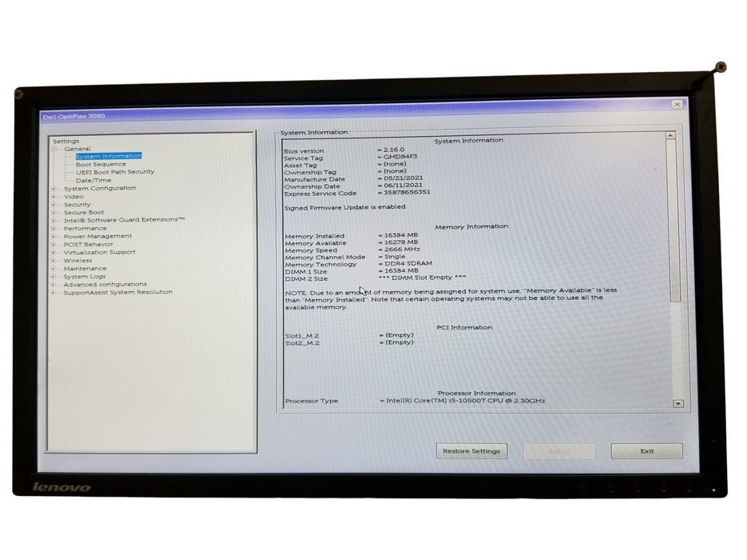747x560 pixels.
Task: Click the Bios version value 2.16.0
Action: tap(394, 150)
